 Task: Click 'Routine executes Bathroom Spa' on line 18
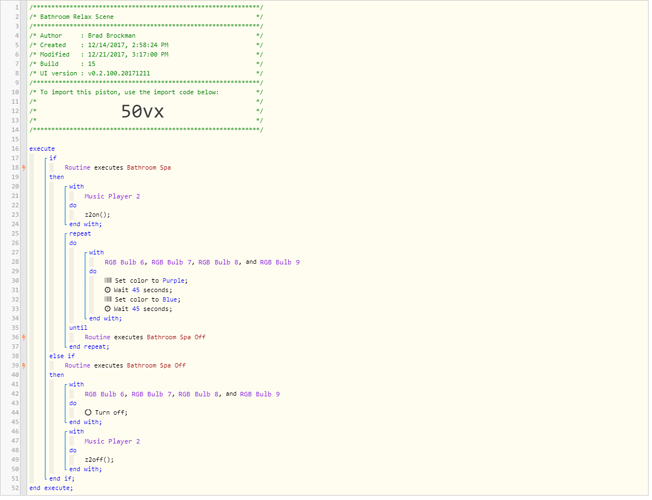tap(118, 168)
